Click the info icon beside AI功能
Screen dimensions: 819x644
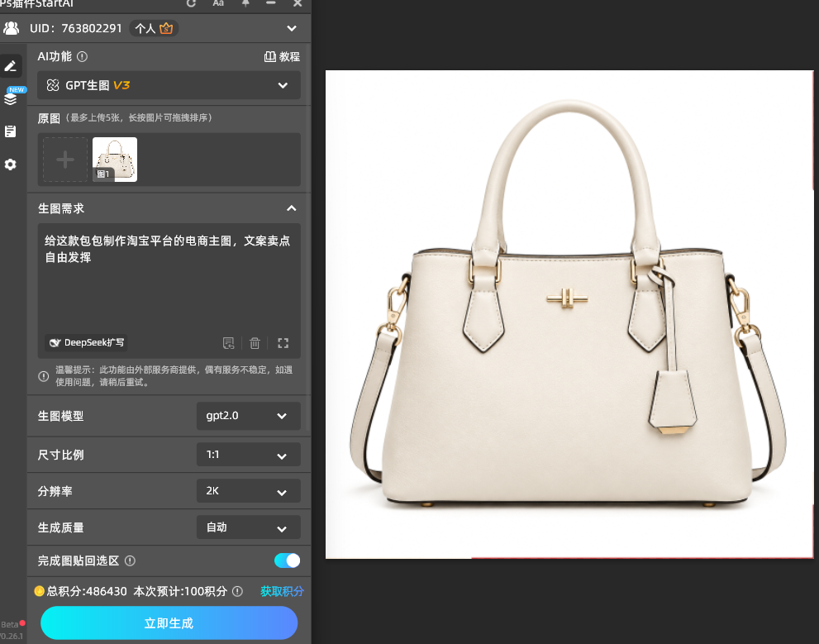82,56
